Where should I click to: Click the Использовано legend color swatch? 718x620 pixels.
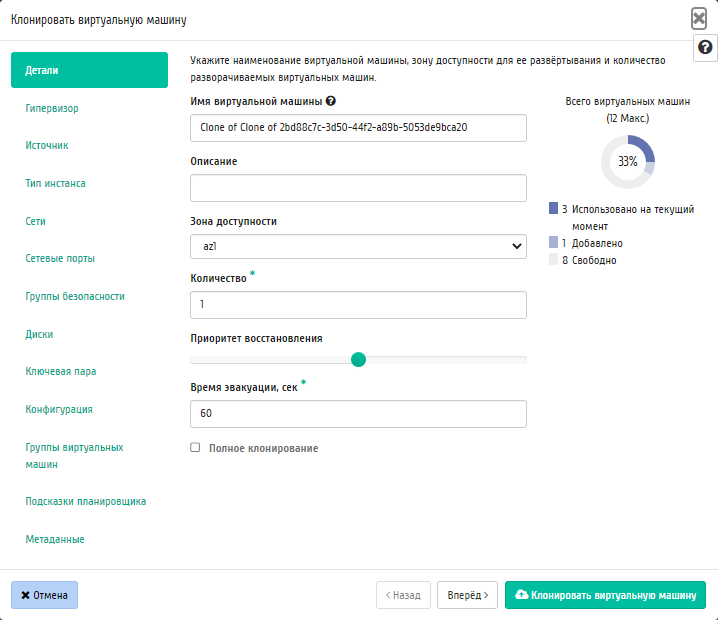coord(554,208)
